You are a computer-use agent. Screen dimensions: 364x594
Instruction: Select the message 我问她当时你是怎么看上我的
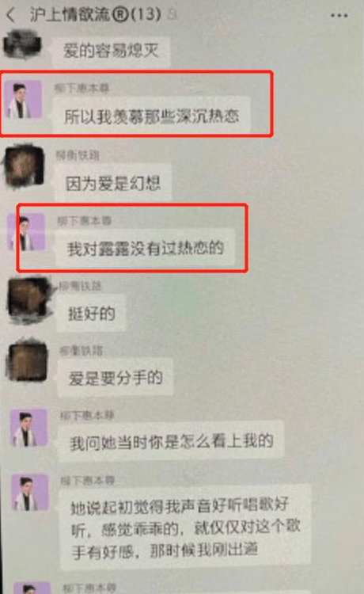(171, 442)
